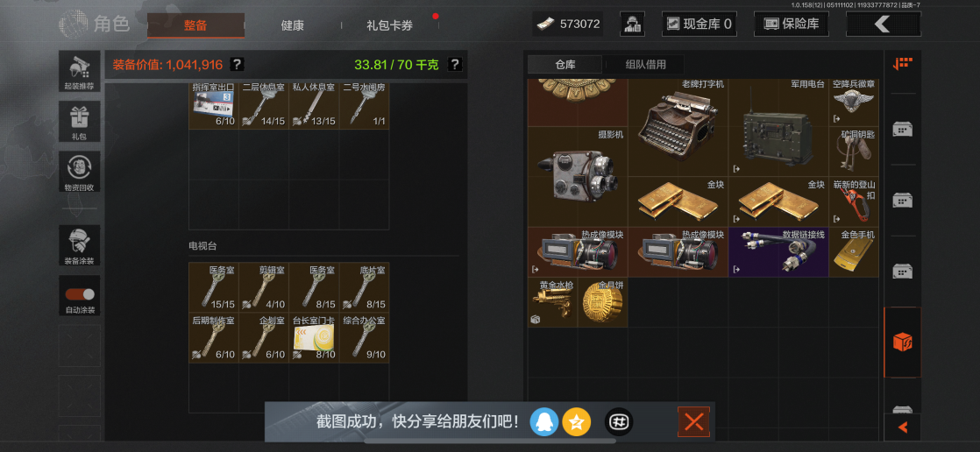Open the 物资回收 recycling icon
Image resolution: width=980 pixels, height=452 pixels.
80,172
